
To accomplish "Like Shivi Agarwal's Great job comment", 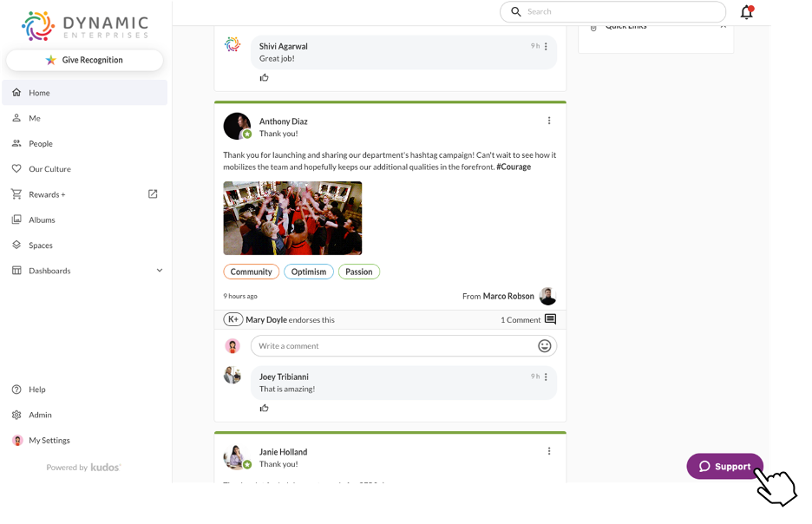I will pyautogui.click(x=264, y=78).
